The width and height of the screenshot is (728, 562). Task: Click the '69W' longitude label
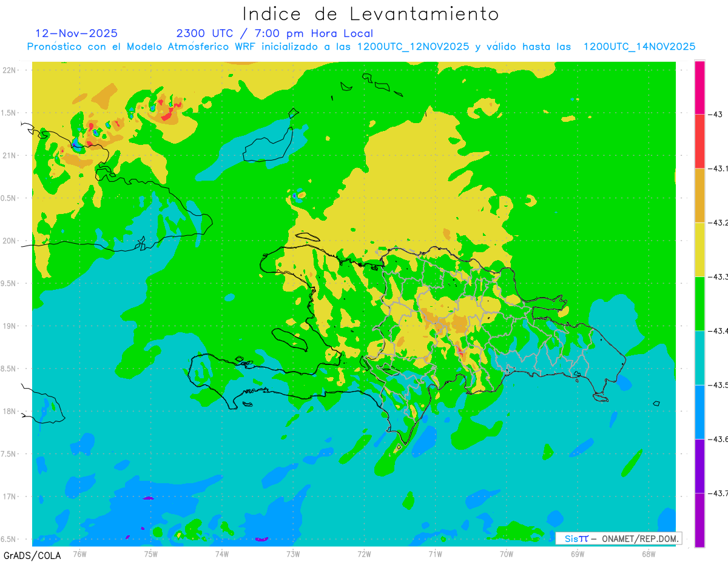[578, 554]
